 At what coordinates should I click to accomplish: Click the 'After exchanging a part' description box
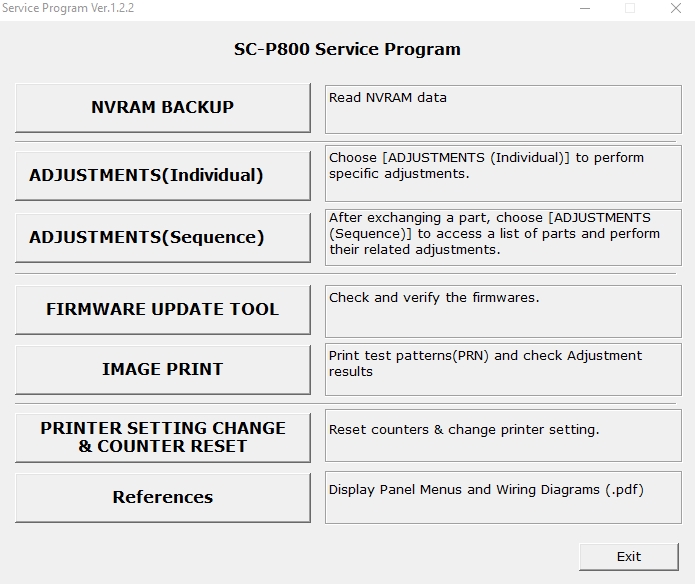[503, 237]
